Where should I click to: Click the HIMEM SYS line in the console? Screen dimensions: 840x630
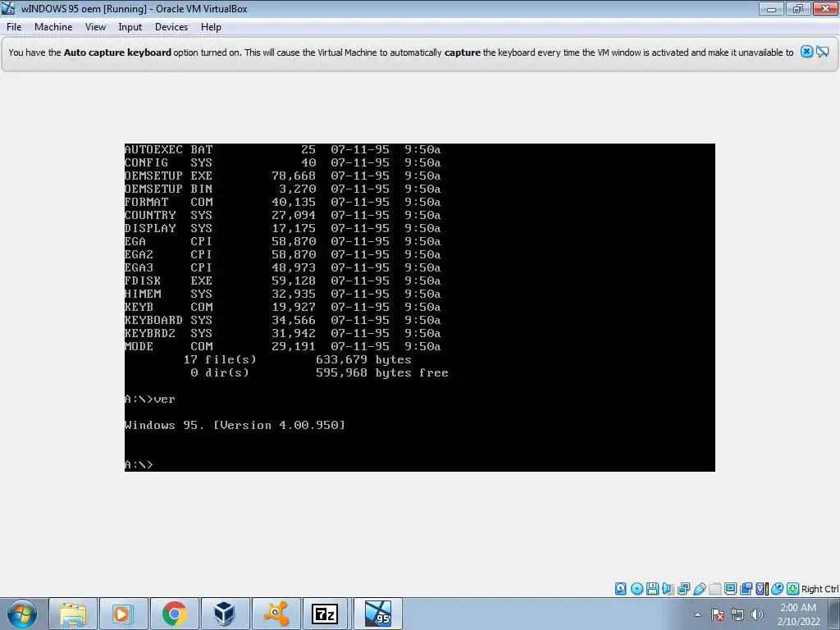pyautogui.click(x=282, y=294)
